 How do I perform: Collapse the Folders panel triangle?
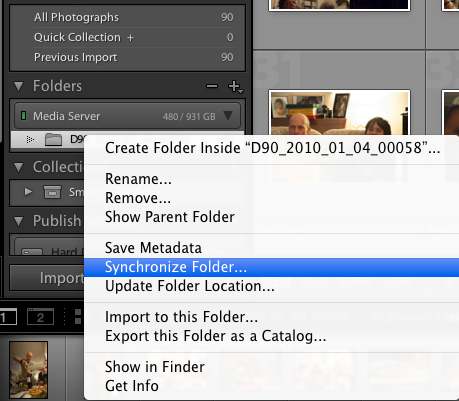(x=19, y=86)
